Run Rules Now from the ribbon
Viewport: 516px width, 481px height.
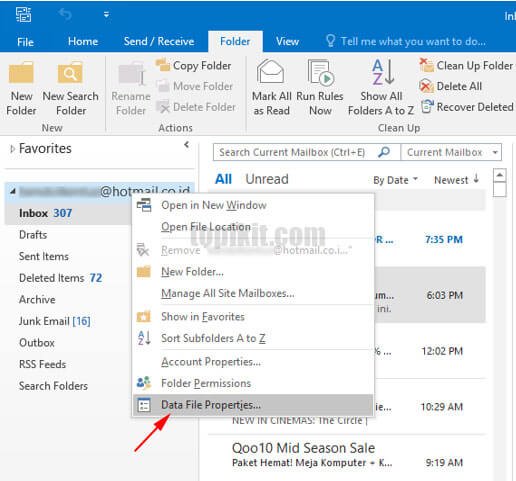click(320, 88)
